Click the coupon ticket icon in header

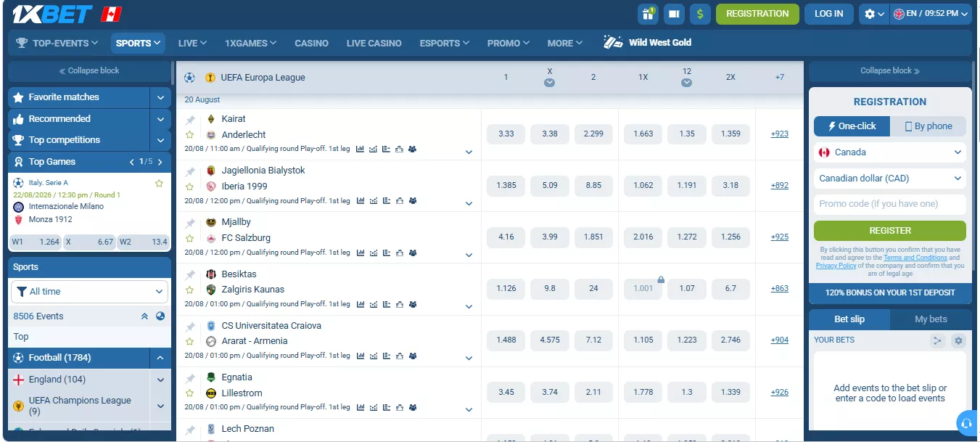tap(675, 14)
